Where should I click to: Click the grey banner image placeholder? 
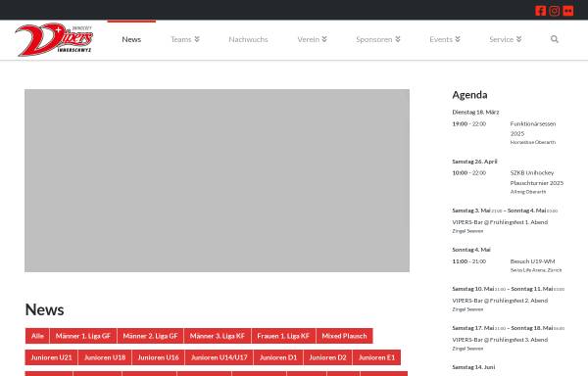(x=217, y=180)
